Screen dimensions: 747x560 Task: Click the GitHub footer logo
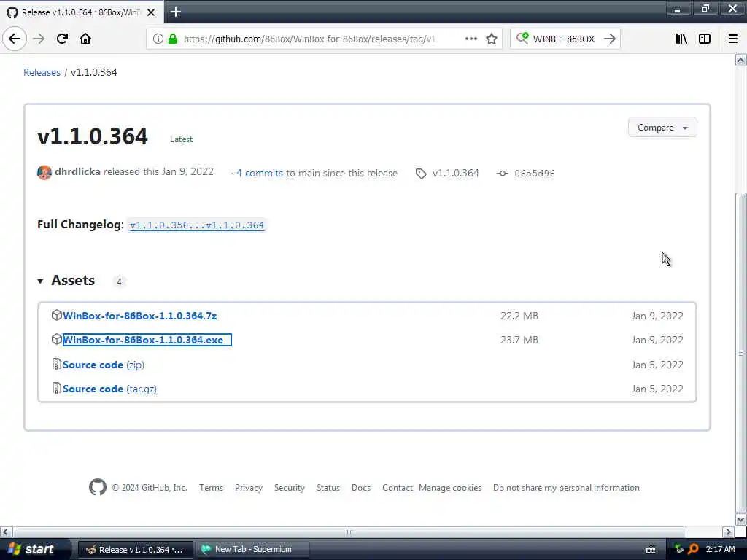pos(98,487)
